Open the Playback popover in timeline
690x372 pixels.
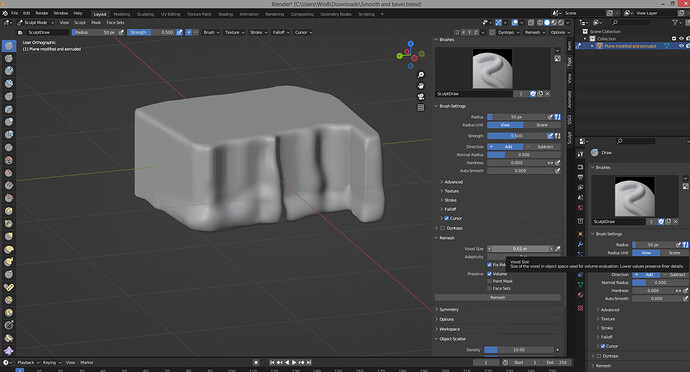pos(28,362)
